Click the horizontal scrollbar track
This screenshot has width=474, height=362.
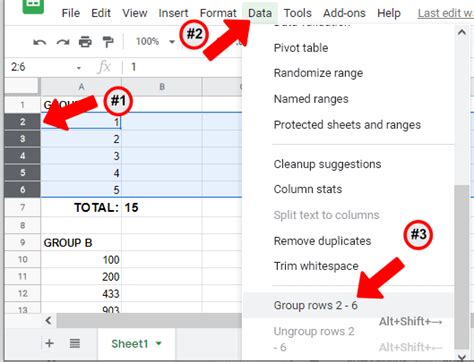coord(149,321)
